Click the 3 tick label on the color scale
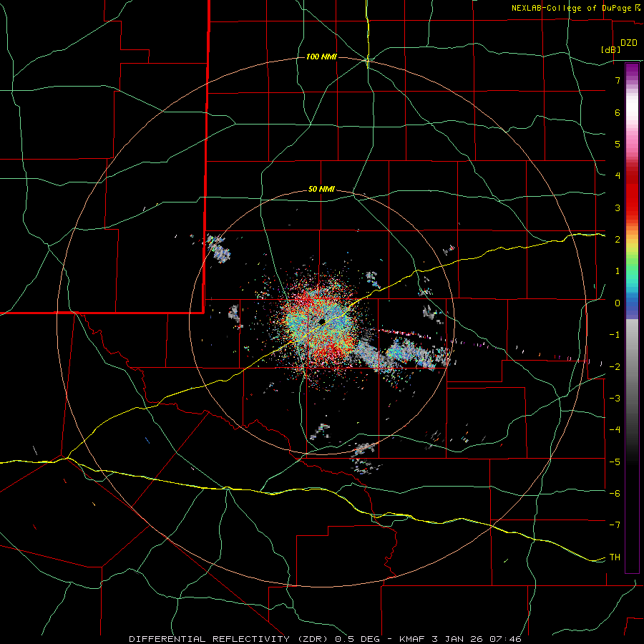This screenshot has width=644, height=644. 618,208
